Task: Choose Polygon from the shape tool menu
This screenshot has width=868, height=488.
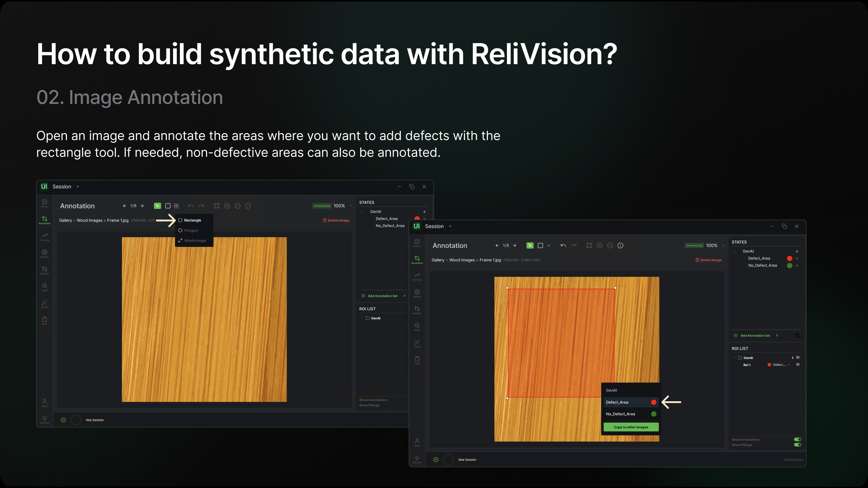Action: [x=191, y=230]
